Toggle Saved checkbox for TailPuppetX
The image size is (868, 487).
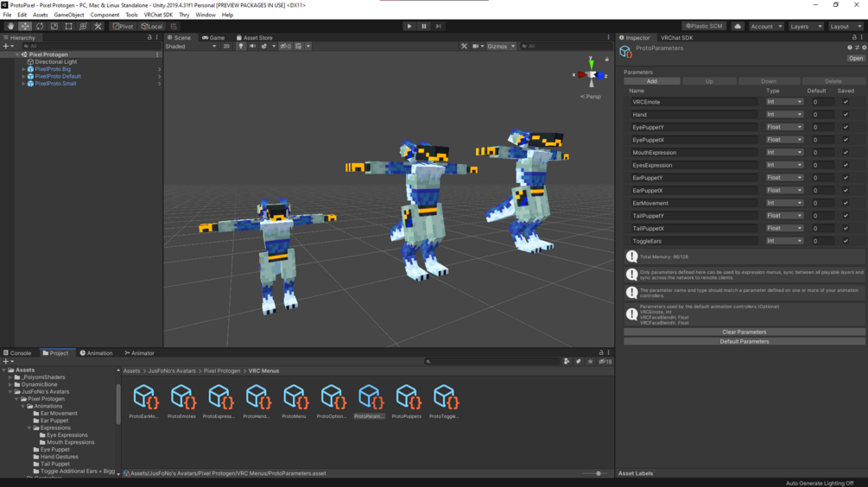tap(846, 229)
